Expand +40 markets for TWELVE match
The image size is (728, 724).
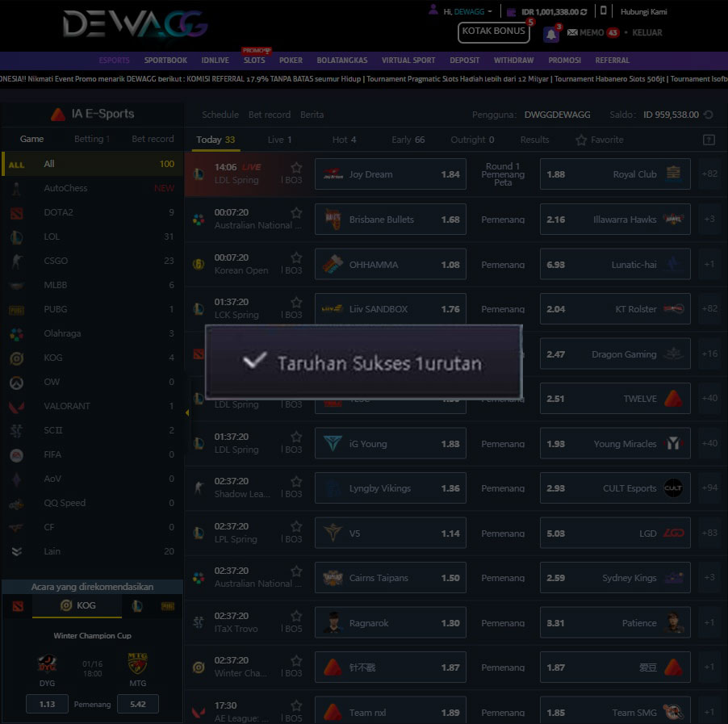709,398
